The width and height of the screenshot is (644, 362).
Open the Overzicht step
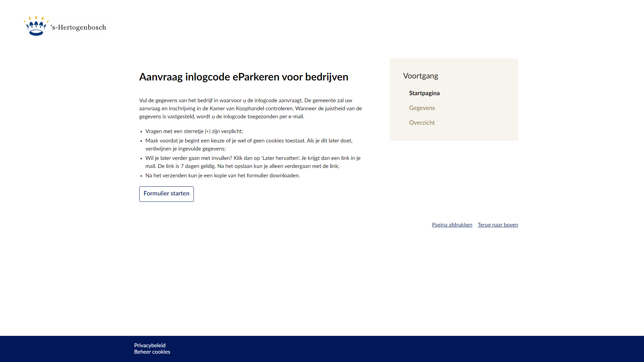pyautogui.click(x=422, y=123)
